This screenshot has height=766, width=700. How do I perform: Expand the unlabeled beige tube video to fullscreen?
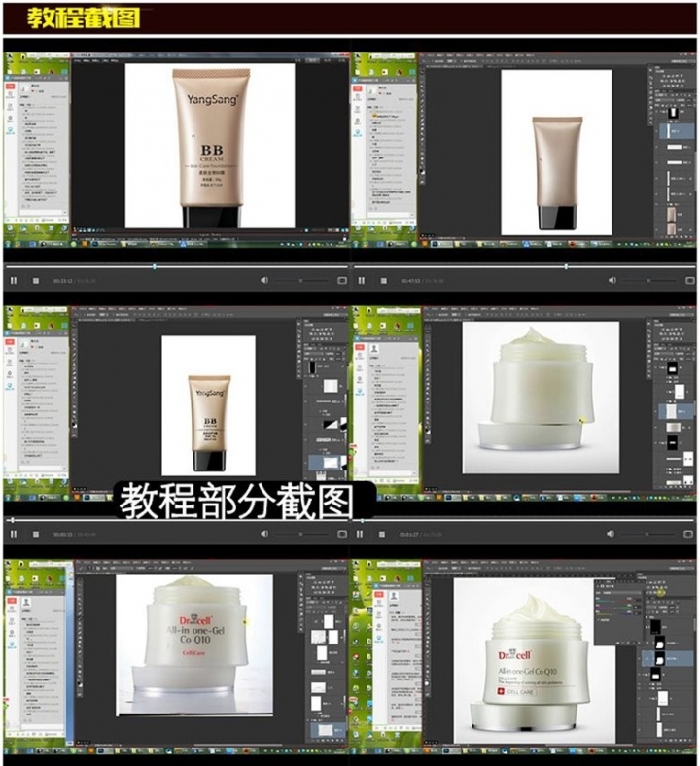point(689,280)
